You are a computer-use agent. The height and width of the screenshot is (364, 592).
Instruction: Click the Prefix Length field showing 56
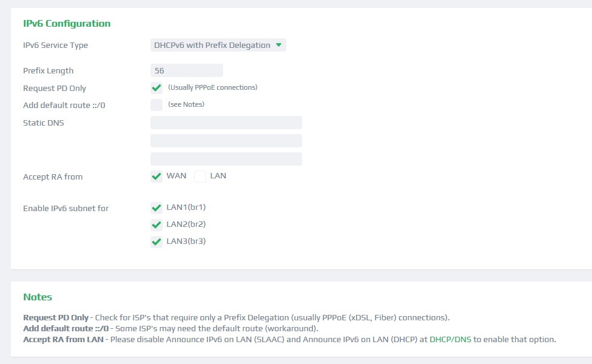tap(186, 70)
